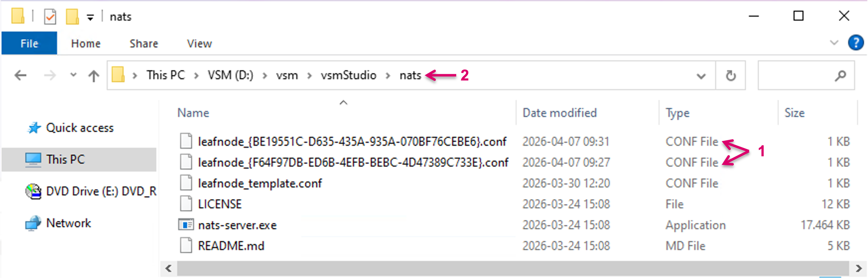The width and height of the screenshot is (868, 278).
Task: Select the nats-server.exe application icon
Action: click(186, 225)
